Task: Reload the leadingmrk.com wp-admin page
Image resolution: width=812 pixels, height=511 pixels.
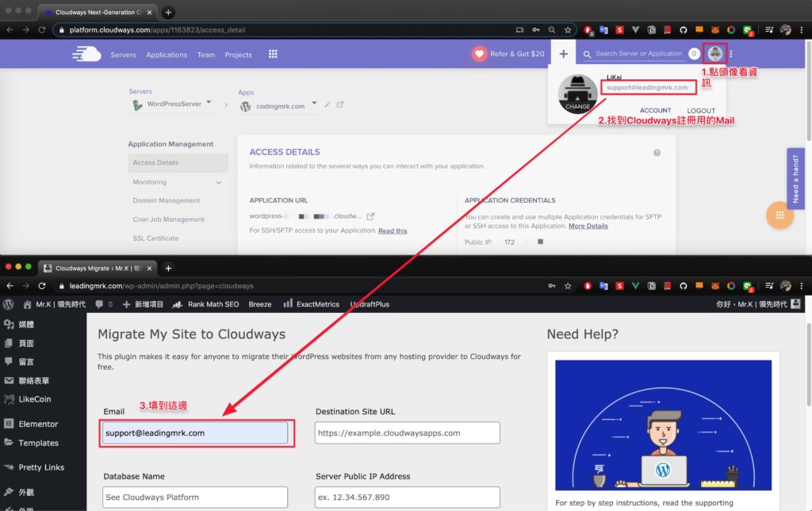Action: [x=42, y=285]
